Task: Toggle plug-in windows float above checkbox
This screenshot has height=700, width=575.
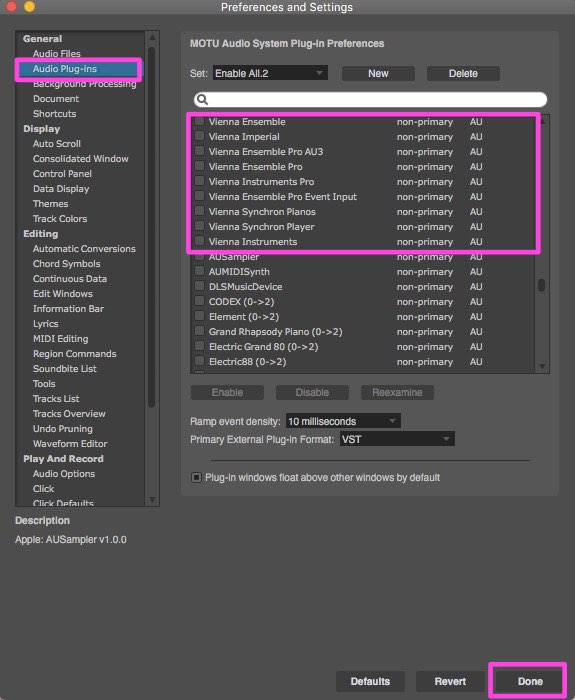Action: tap(196, 477)
